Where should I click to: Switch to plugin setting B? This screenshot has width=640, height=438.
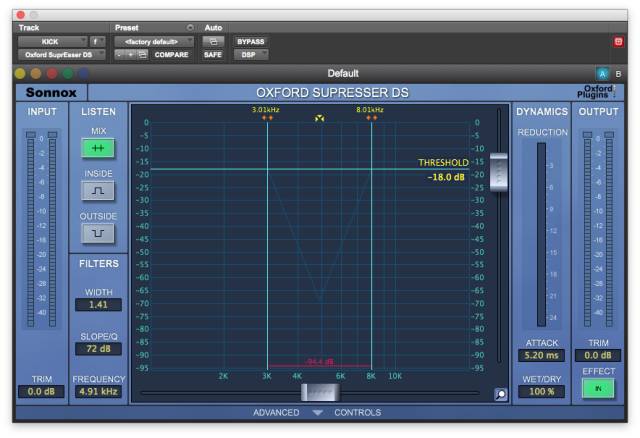[x=618, y=74]
